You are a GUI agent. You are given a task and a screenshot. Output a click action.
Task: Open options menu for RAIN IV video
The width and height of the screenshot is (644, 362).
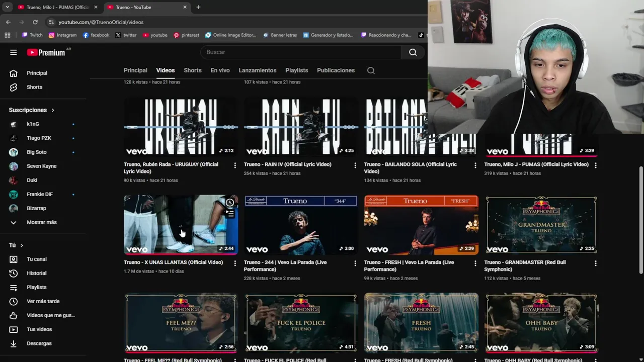(x=355, y=165)
